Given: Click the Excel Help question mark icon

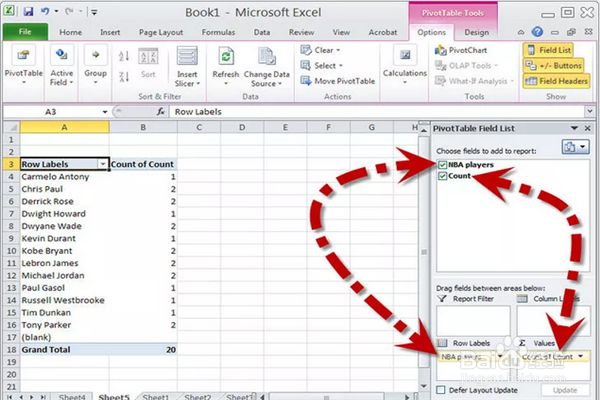Looking at the screenshot, I should click(x=537, y=32).
